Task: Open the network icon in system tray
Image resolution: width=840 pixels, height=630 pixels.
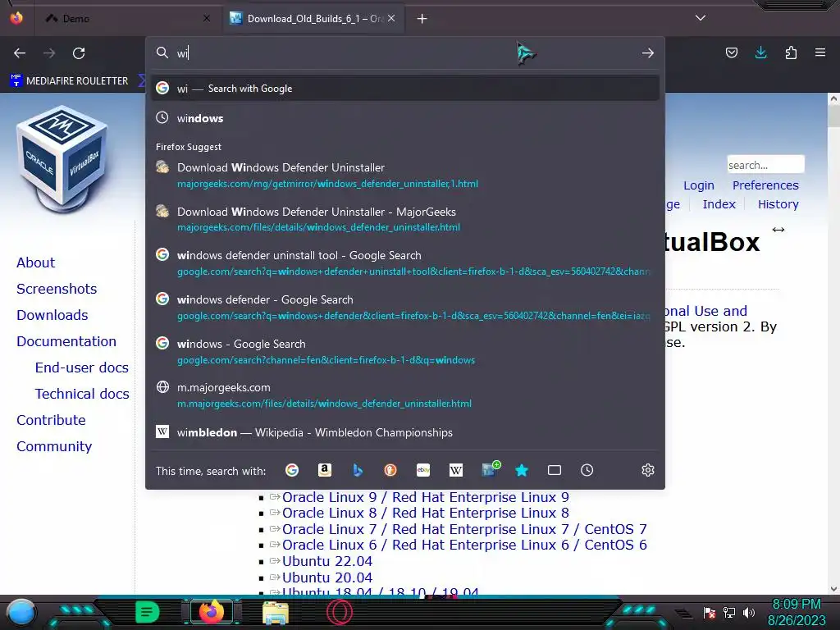Action: tap(729, 612)
